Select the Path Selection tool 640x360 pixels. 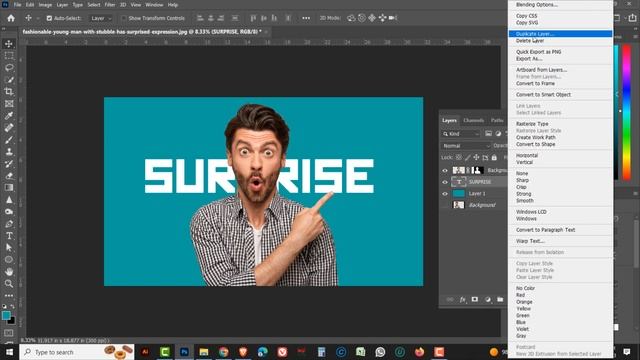pyautogui.click(x=9, y=247)
